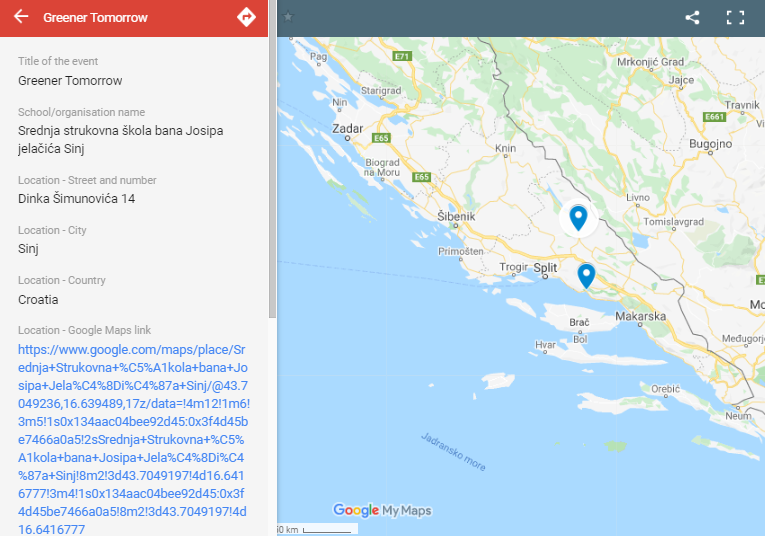Image resolution: width=767 pixels, height=537 pixels.
Task: Click the Split city label on the map
Action: tap(545, 268)
